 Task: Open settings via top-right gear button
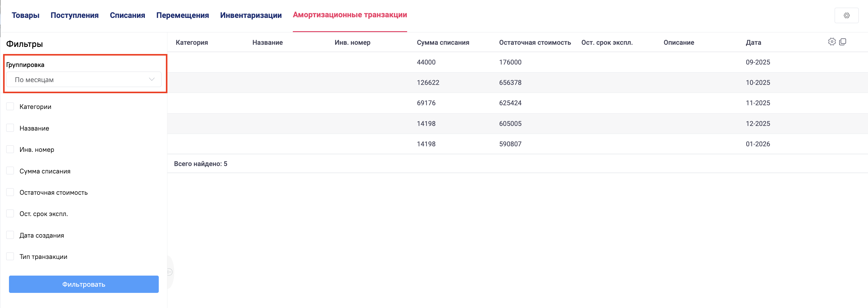point(846,15)
